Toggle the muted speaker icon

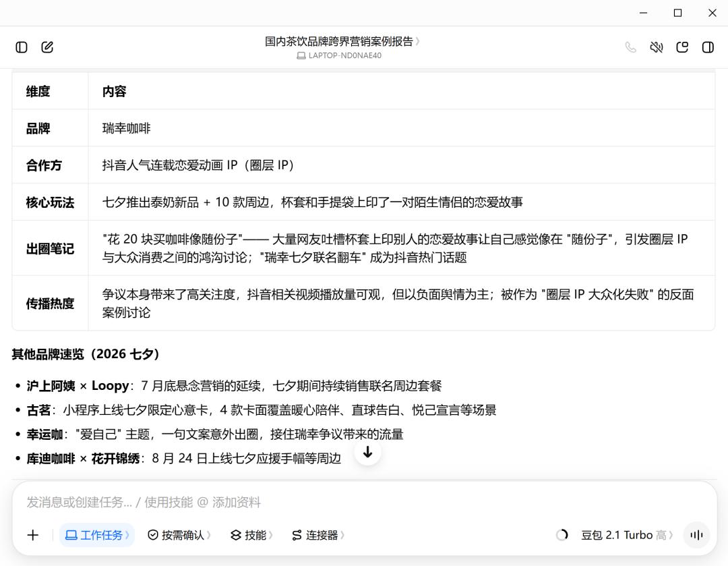[656, 47]
